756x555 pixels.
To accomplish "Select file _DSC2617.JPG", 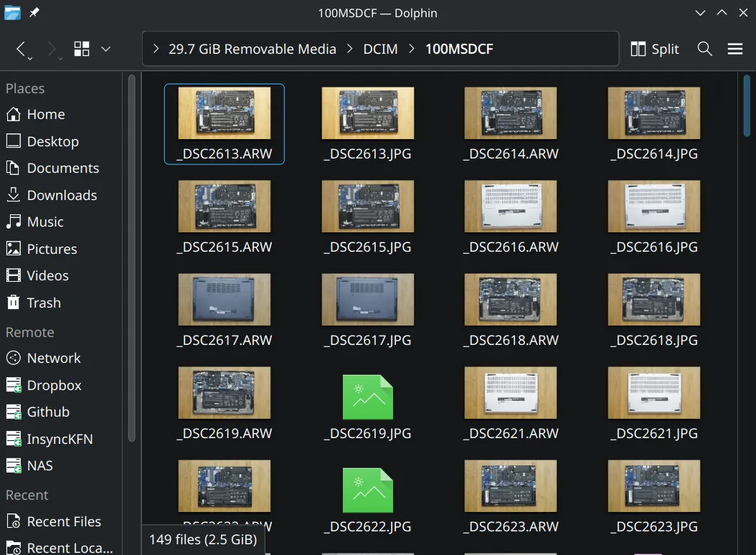I will pyautogui.click(x=368, y=310).
